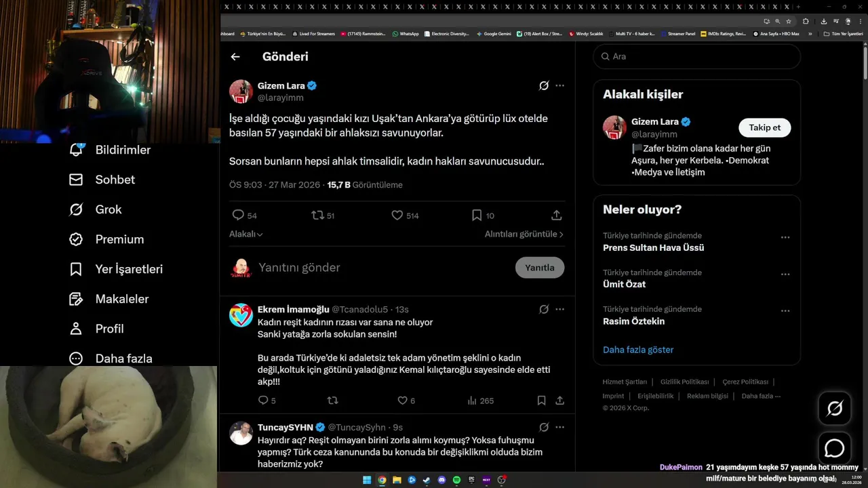Open WhatsApp bookmark in bookmarks bar
The height and width of the screenshot is (488, 868).
pos(406,33)
